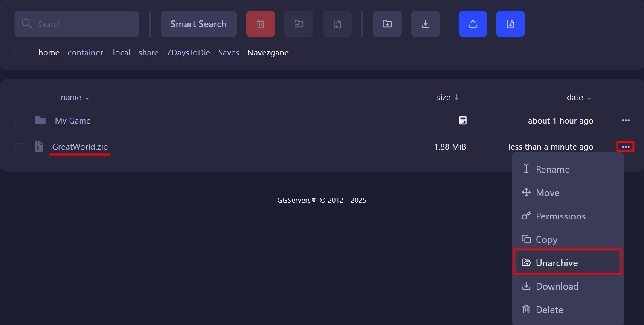
Task: Click the archive file icon in toolbar
Action: (x=337, y=24)
